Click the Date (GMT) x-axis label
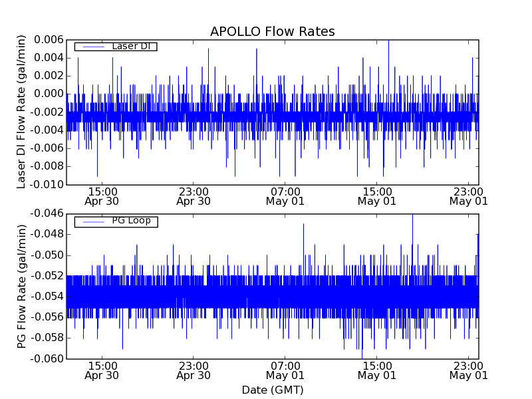The image size is (532, 399). [x=272, y=390]
